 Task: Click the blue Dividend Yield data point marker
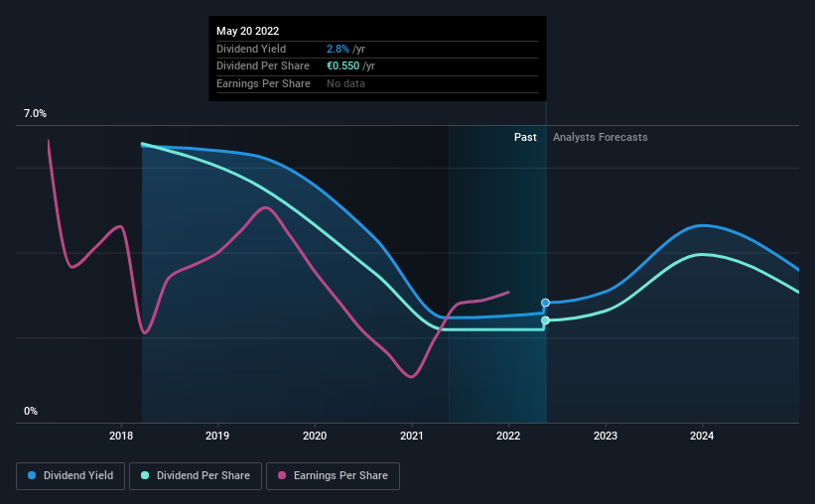coord(545,303)
